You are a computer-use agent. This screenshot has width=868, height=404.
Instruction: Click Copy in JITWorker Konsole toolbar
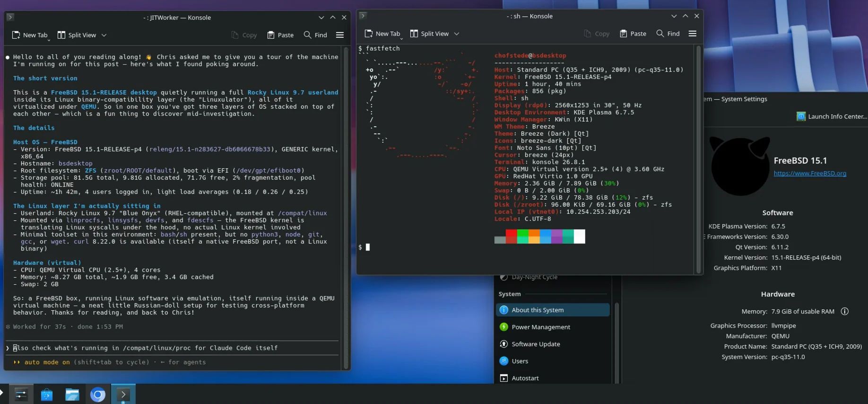point(244,35)
